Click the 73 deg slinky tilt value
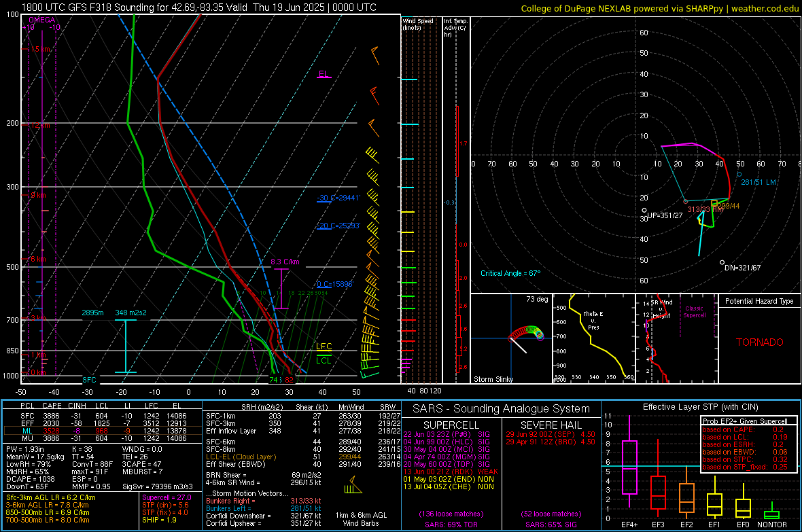 pyautogui.click(x=537, y=299)
